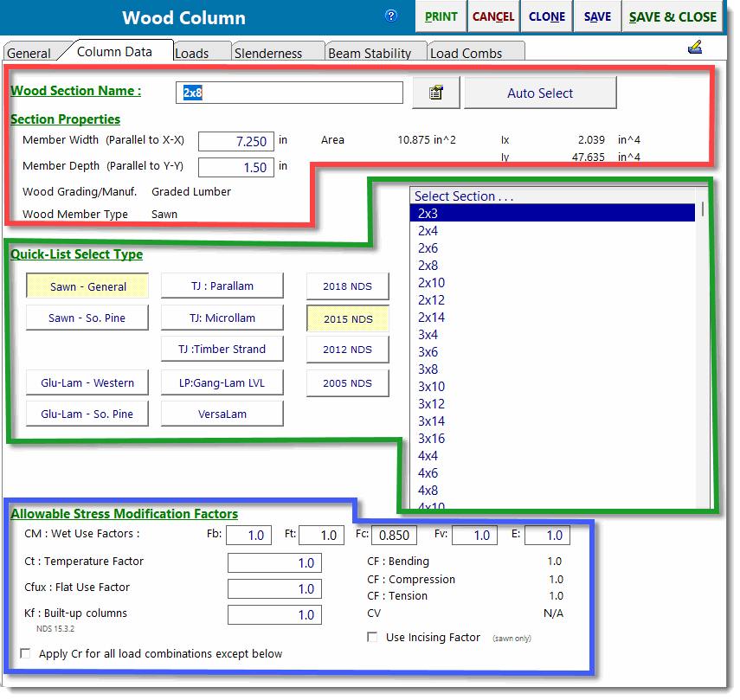Apply the 2005 NDS design code

coord(347,382)
